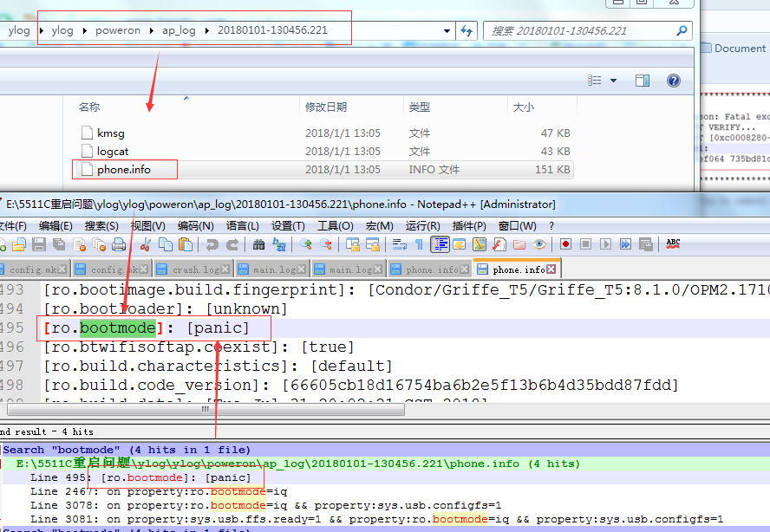Screen dimensions: 770x532
Task: Click the Save toolbar icon
Action: [x=39, y=244]
